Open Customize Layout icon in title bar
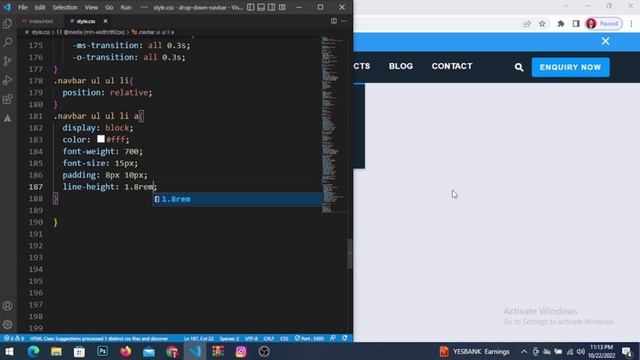 tap(282, 7)
